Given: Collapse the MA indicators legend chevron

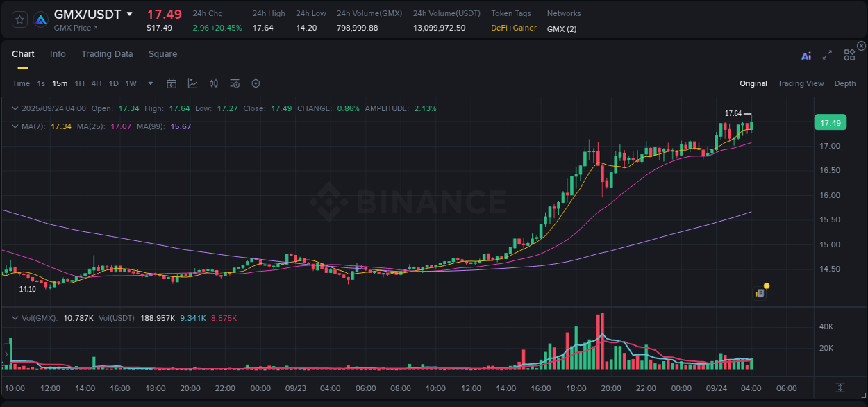Looking at the screenshot, I should point(15,126).
